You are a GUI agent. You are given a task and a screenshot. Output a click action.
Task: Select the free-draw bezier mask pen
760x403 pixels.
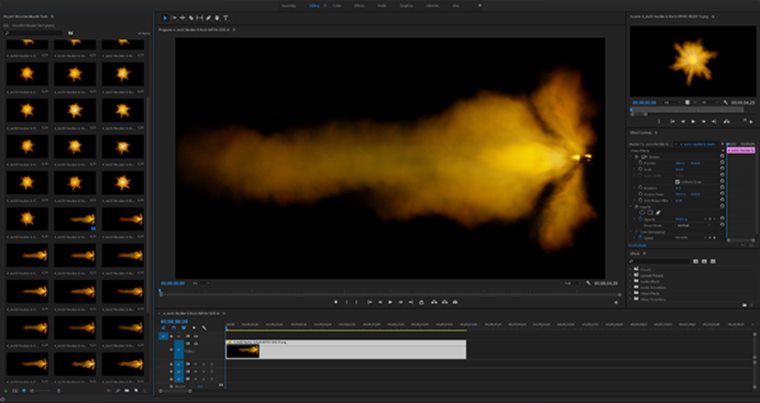click(658, 212)
